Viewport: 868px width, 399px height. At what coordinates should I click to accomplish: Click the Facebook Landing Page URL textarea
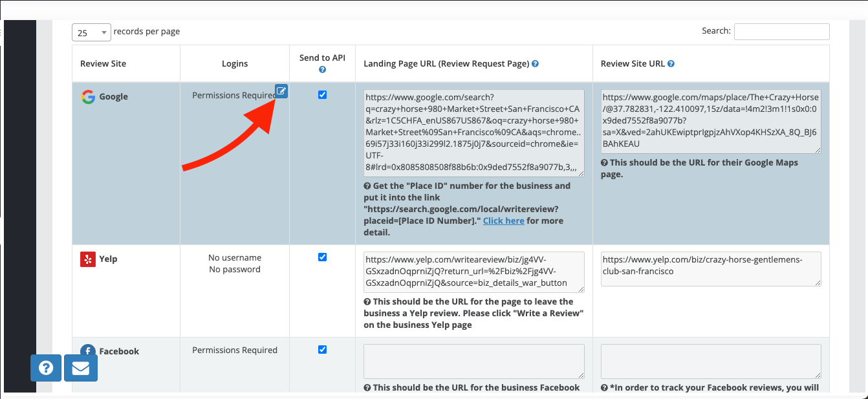pyautogui.click(x=473, y=361)
